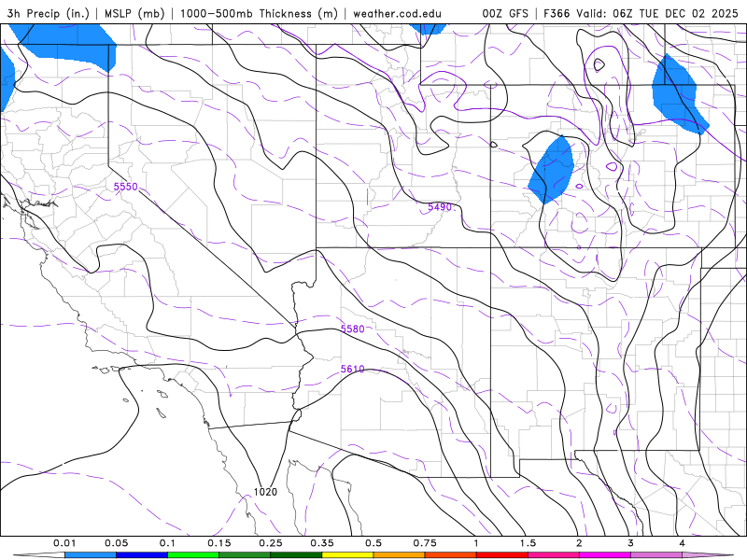Click the 5610 thickness contour label

[x=353, y=369]
